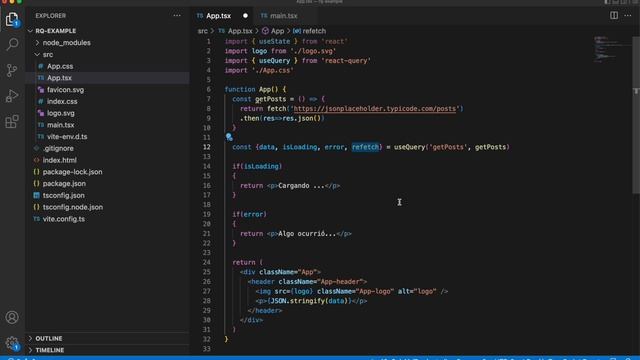Open the Manage gear icon
Viewport: 640px width, 360px height.
12,343
